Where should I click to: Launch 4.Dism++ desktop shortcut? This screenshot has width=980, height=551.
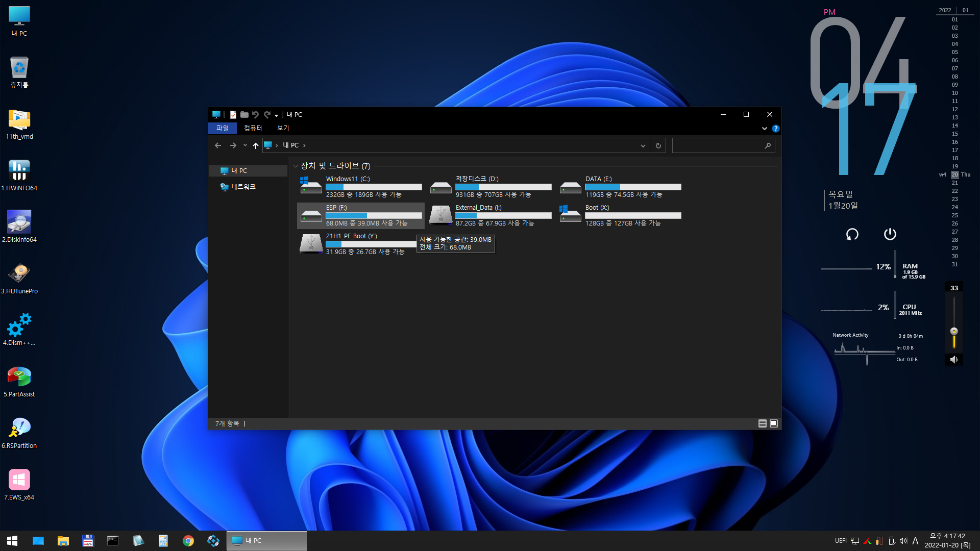point(19,330)
